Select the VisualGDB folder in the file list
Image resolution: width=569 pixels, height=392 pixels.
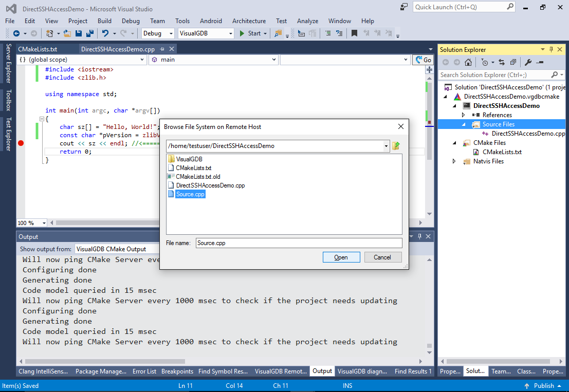(x=189, y=159)
